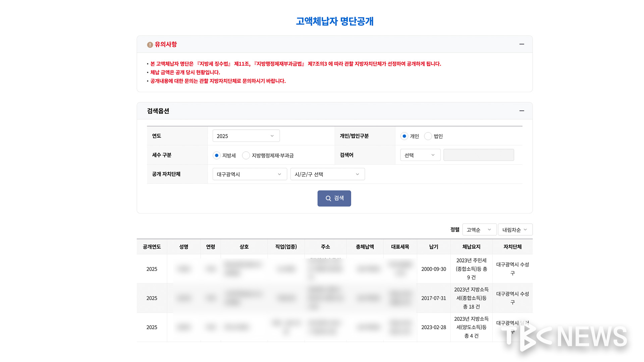This screenshot has height=362, width=644.
Task: Choose the 지방행정제재·부과금 radio option
Action: pyautogui.click(x=246, y=155)
